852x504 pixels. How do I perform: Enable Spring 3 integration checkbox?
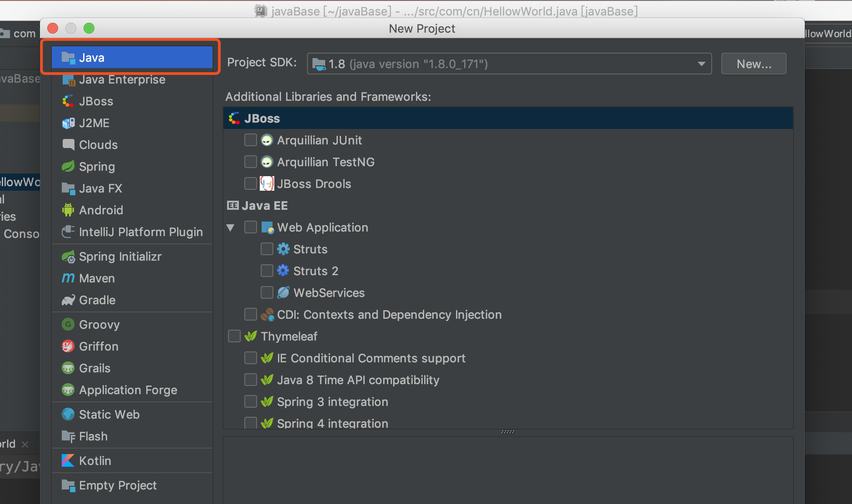point(251,402)
